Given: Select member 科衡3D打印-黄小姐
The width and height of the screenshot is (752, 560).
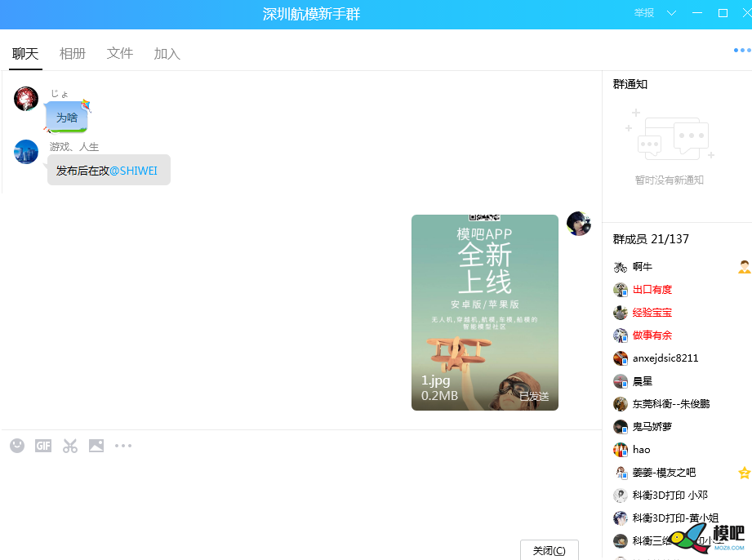Looking at the screenshot, I should [x=675, y=518].
